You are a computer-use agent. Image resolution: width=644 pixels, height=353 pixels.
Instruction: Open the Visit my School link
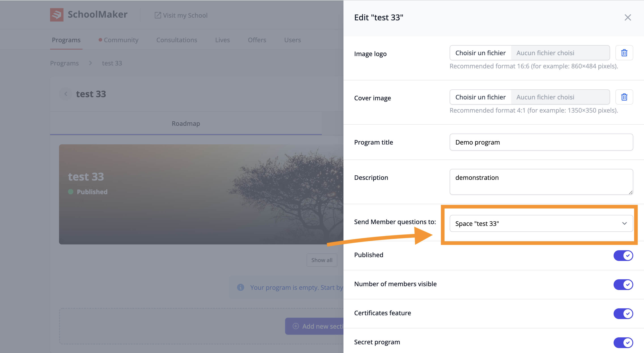181,15
